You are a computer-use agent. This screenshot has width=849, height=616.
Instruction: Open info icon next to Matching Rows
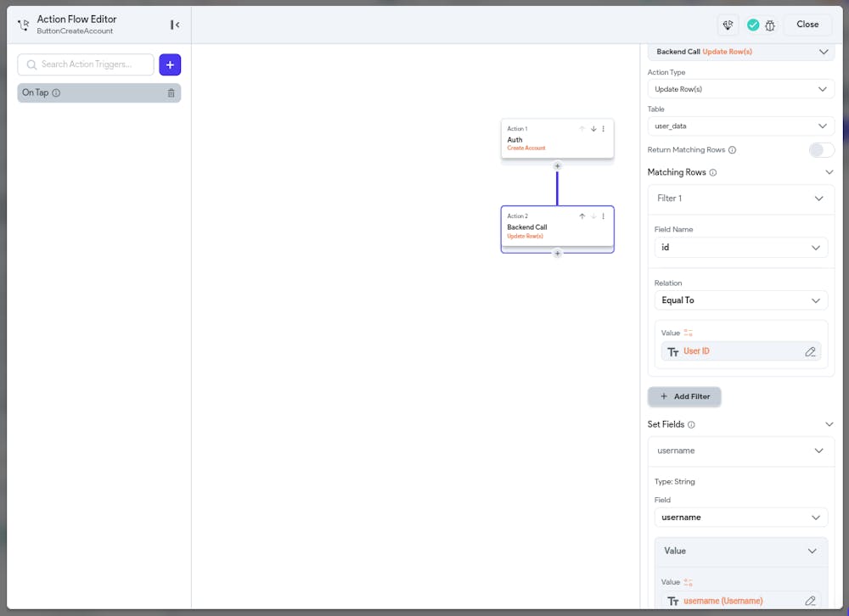point(713,173)
